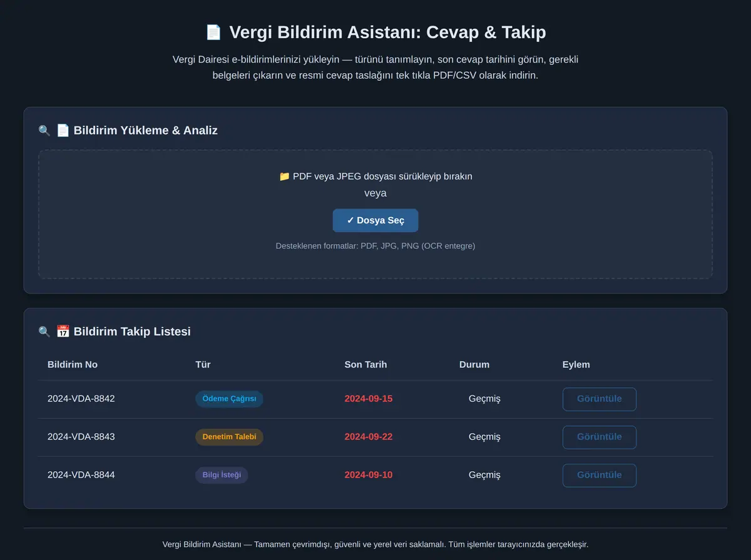The image size is (751, 560).
Task: Open Görüntüle for notice 2024-VDA-8844
Action: 600,476
